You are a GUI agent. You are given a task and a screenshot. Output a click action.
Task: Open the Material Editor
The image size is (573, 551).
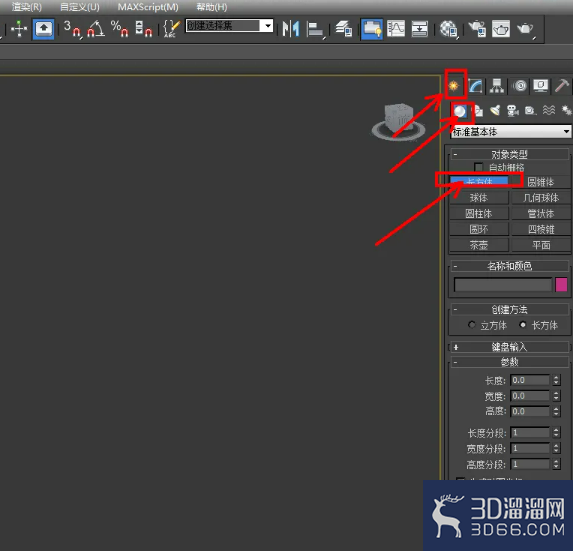[448, 29]
